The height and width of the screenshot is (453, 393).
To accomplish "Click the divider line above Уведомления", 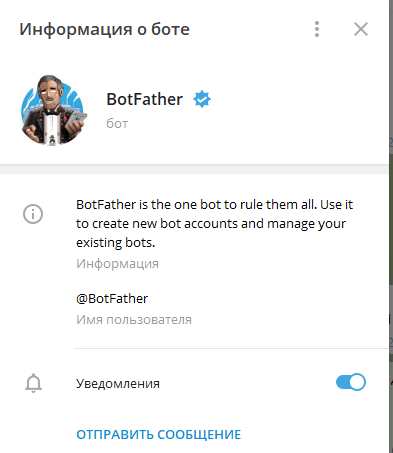I will [x=231, y=348].
